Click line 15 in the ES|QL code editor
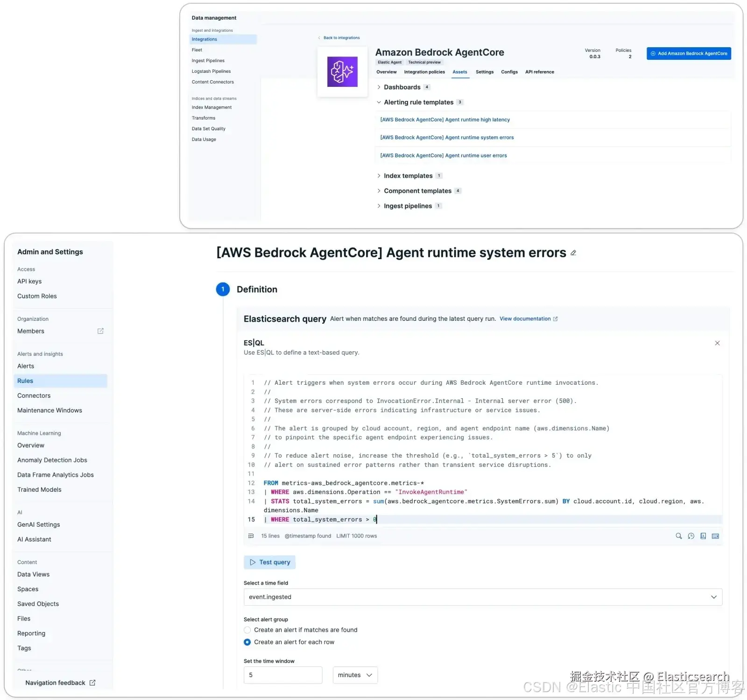 click(483, 520)
